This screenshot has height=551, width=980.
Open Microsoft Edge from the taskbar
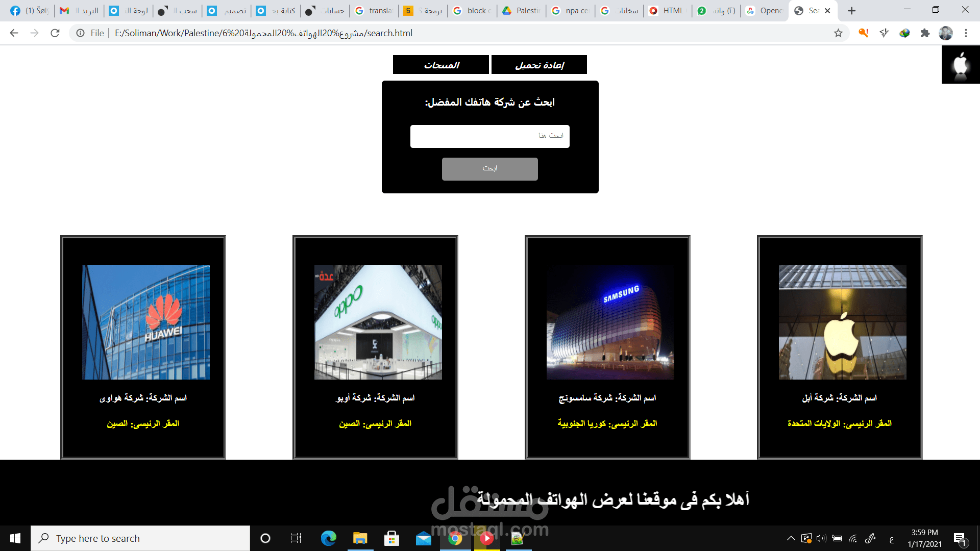point(328,538)
